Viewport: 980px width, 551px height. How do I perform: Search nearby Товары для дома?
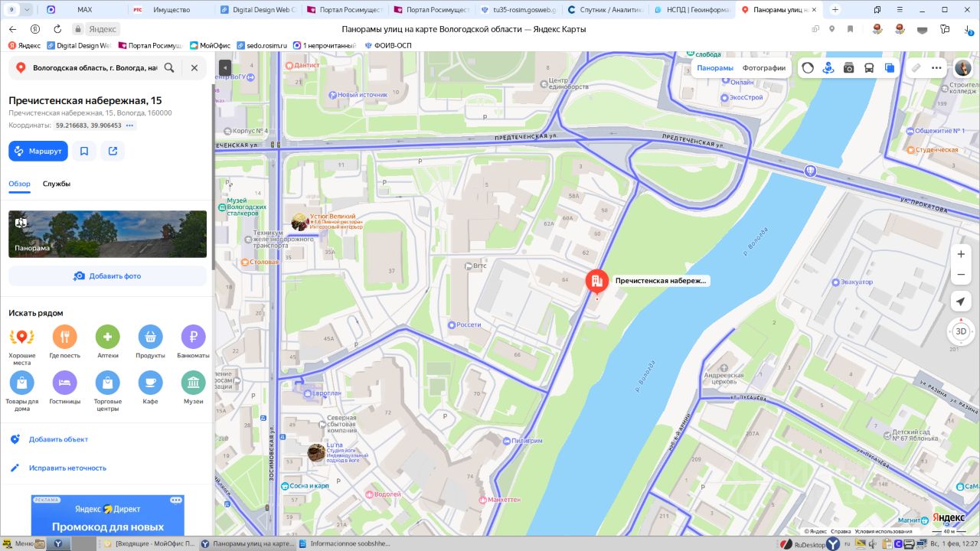click(x=22, y=392)
